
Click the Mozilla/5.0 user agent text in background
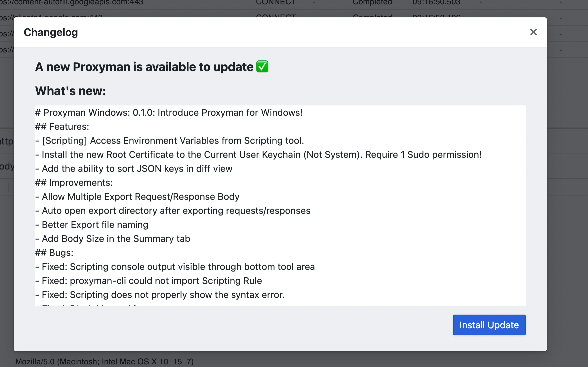[x=104, y=361]
